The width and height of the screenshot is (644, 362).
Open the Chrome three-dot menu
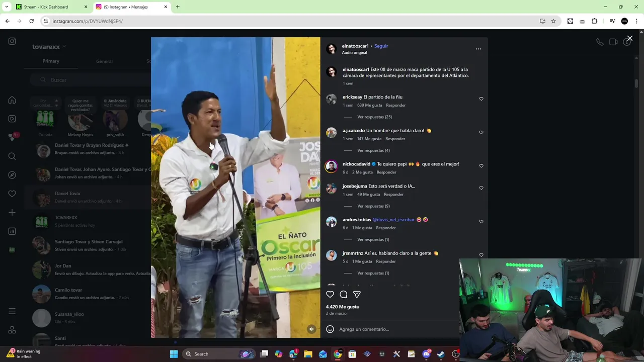pos(637,21)
